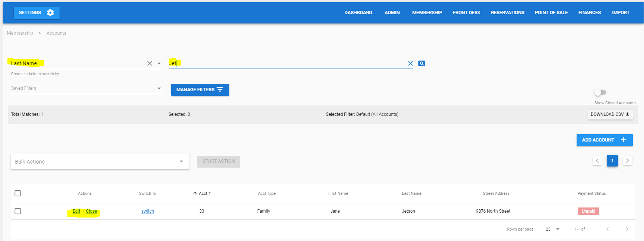This screenshot has height=241, width=644.
Task: Click the Edit link for Jetson account
Action: coord(76,211)
